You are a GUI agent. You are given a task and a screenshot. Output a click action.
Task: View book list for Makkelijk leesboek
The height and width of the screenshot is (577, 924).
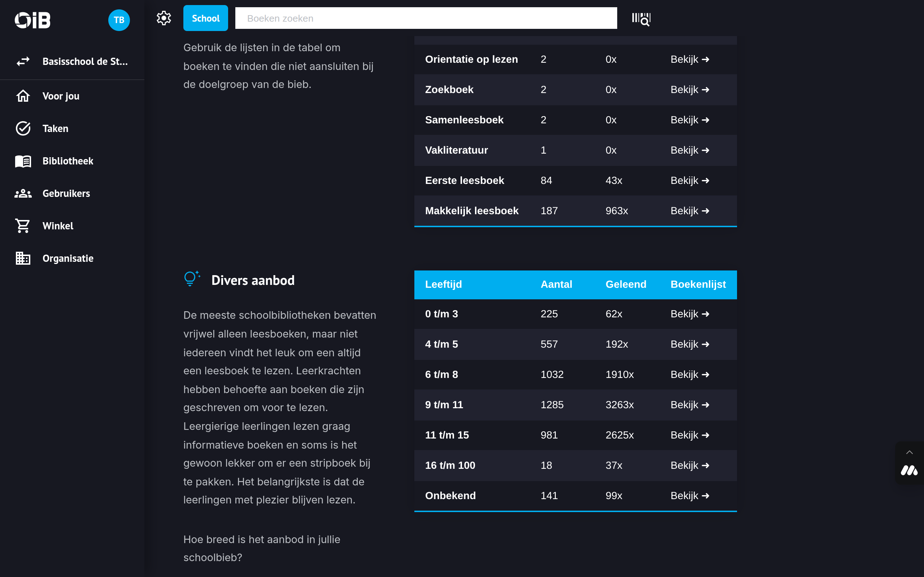point(689,211)
